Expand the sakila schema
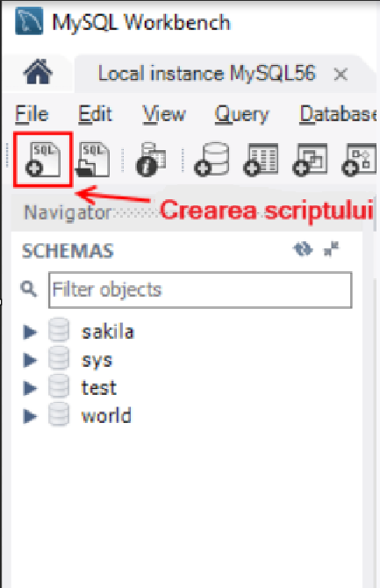The height and width of the screenshot is (588, 380). 31,332
